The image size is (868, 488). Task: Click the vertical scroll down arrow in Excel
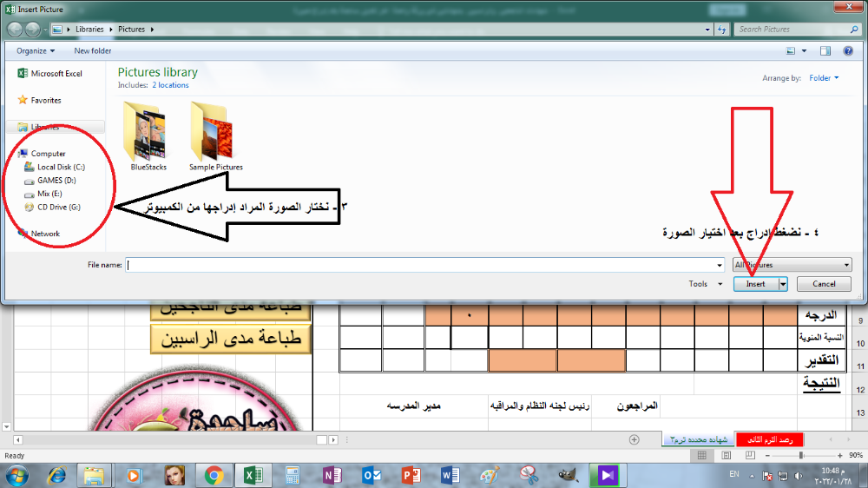click(6, 427)
